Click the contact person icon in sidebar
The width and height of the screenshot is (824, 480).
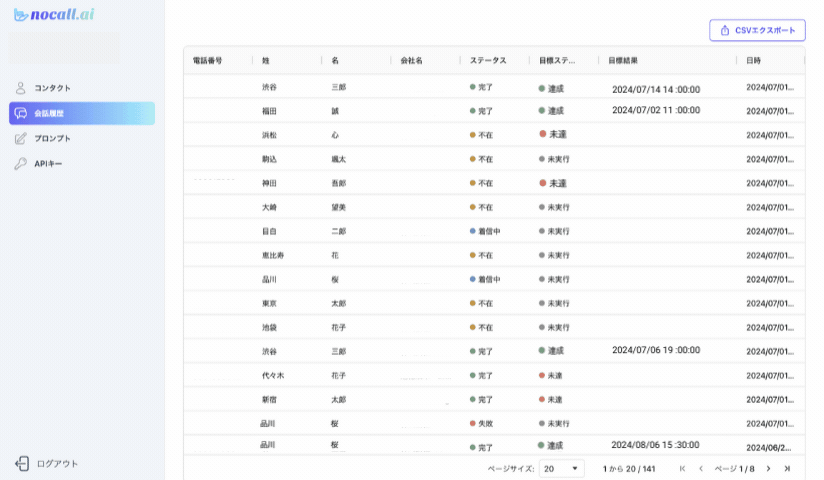click(x=21, y=88)
